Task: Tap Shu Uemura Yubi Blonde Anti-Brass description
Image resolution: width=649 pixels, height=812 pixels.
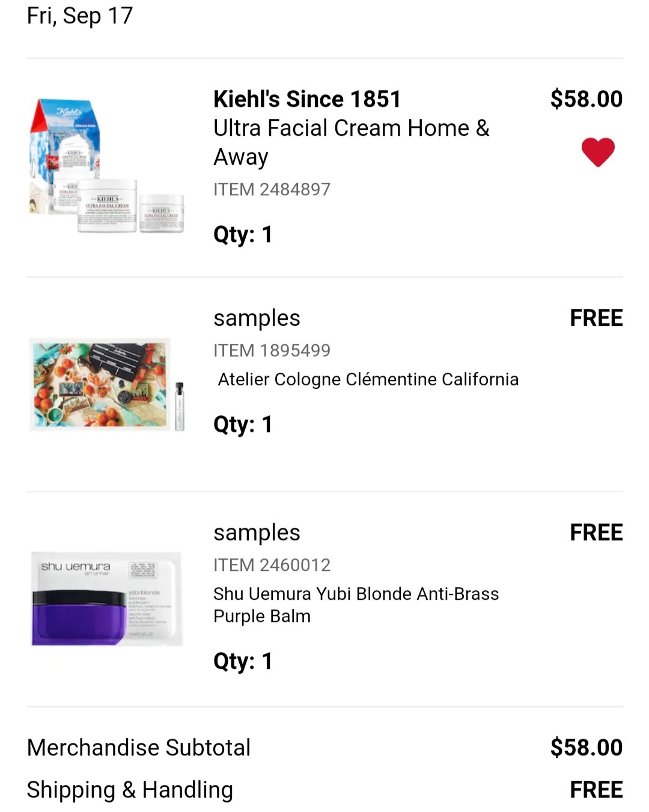Action: [356, 605]
